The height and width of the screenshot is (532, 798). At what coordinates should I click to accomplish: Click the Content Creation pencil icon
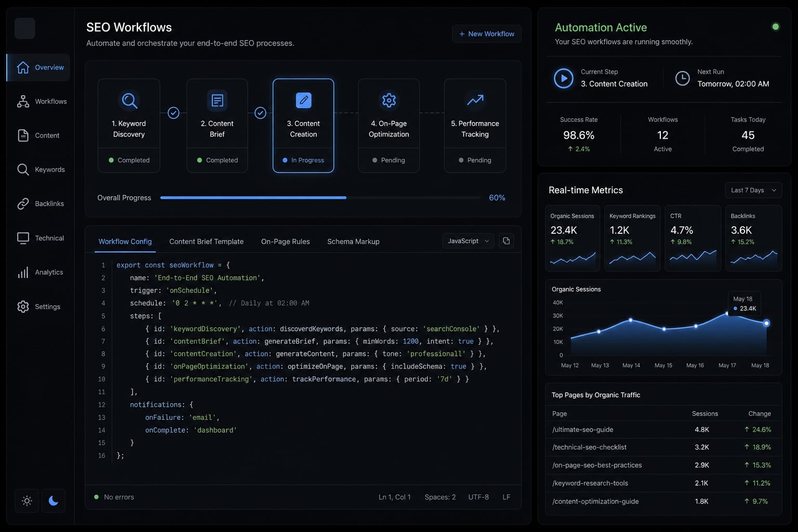(x=303, y=100)
